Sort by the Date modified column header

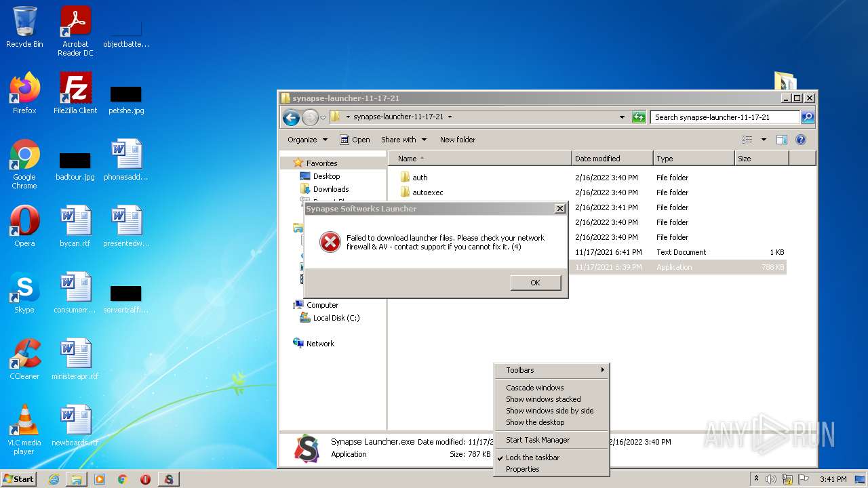point(612,159)
